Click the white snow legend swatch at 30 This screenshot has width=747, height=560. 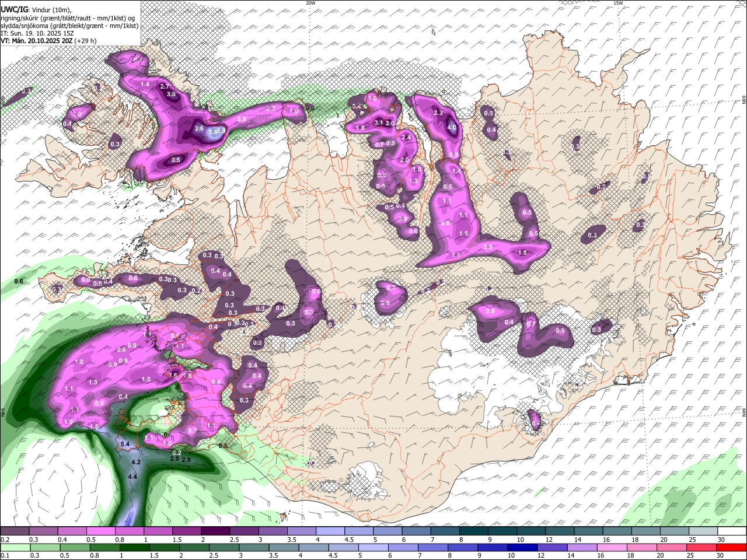pyautogui.click(x=732, y=531)
